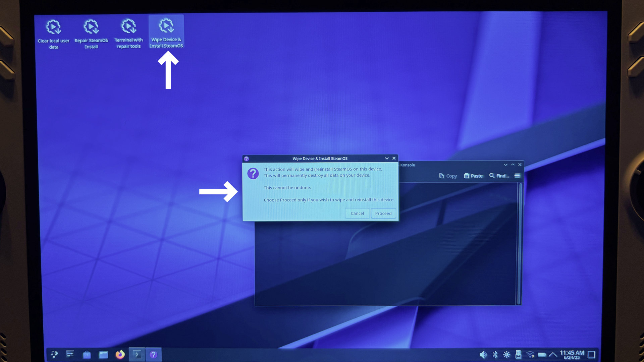Minimize the Konsole window
The width and height of the screenshot is (644, 362).
[x=505, y=165]
